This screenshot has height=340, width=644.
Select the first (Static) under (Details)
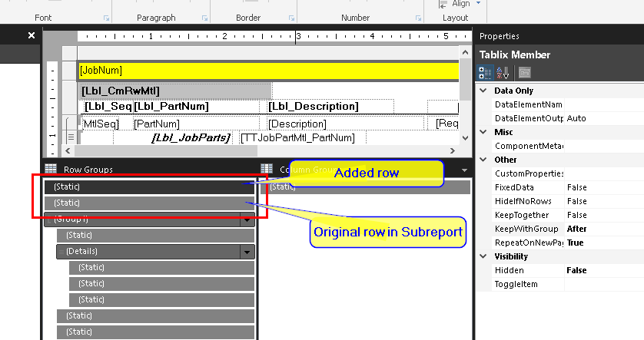[161, 267]
